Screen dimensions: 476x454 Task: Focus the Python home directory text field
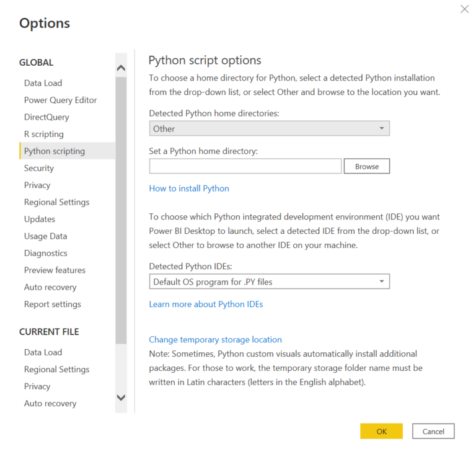point(245,166)
